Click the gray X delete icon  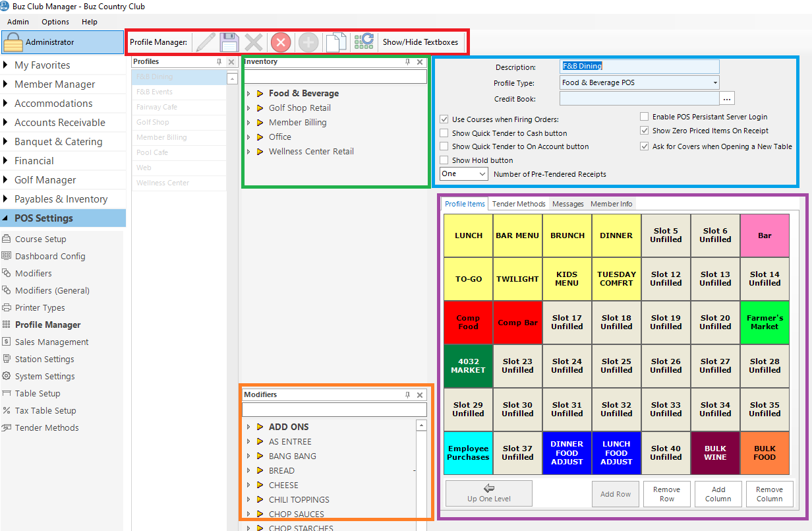pyautogui.click(x=254, y=42)
